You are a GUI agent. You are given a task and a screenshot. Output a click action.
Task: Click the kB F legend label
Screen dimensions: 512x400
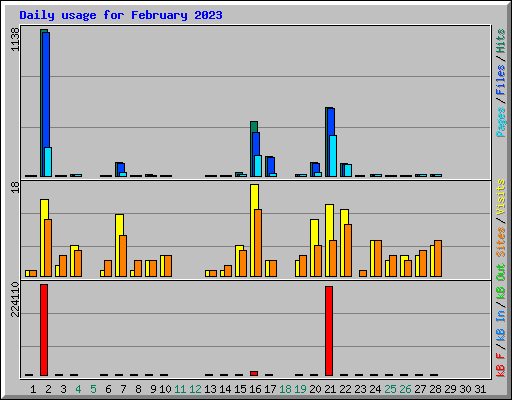point(501,364)
